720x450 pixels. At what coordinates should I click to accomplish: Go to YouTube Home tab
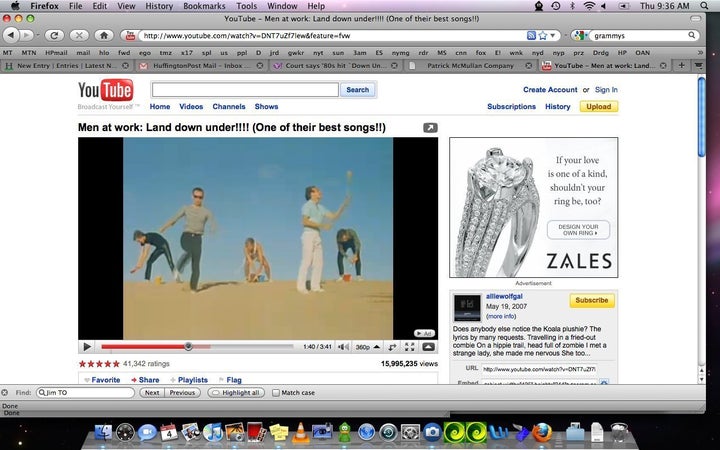[x=160, y=107]
